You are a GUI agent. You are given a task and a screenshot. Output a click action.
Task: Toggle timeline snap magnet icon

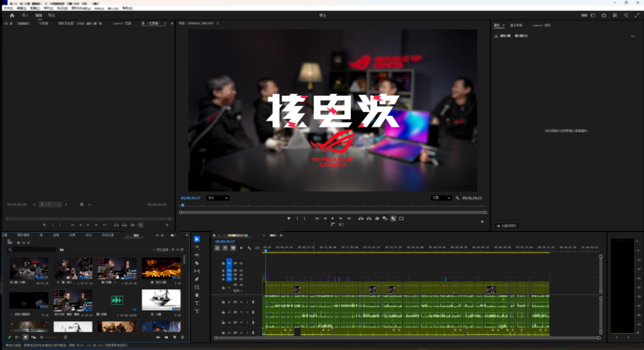(225, 248)
